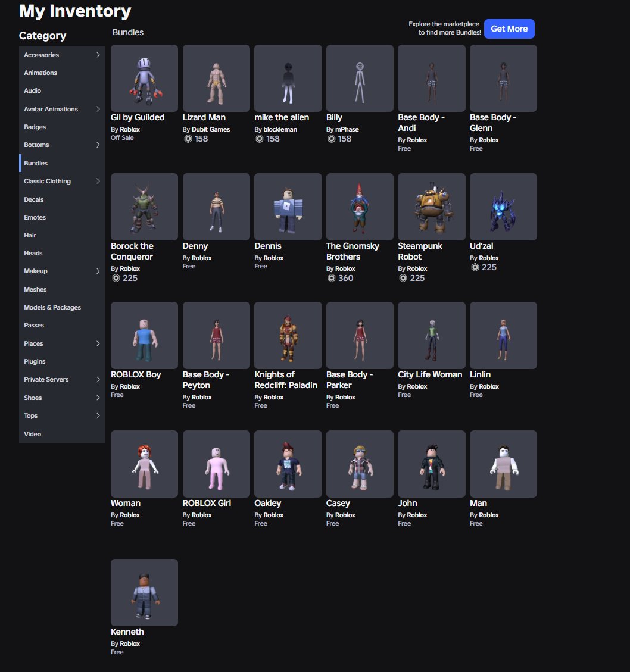
Task: Switch to the Badges category
Action: (x=62, y=127)
